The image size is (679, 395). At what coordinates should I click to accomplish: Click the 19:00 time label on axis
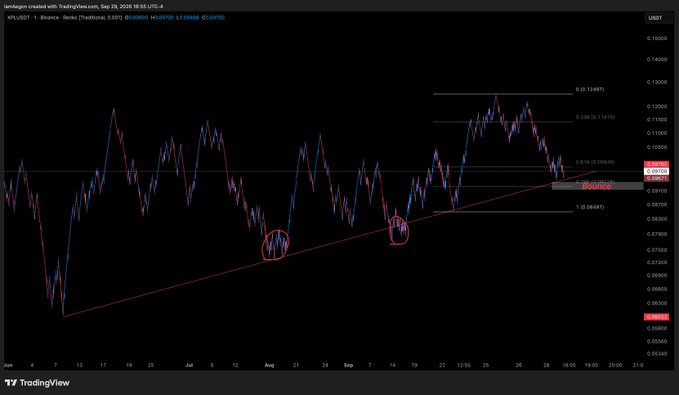592,366
